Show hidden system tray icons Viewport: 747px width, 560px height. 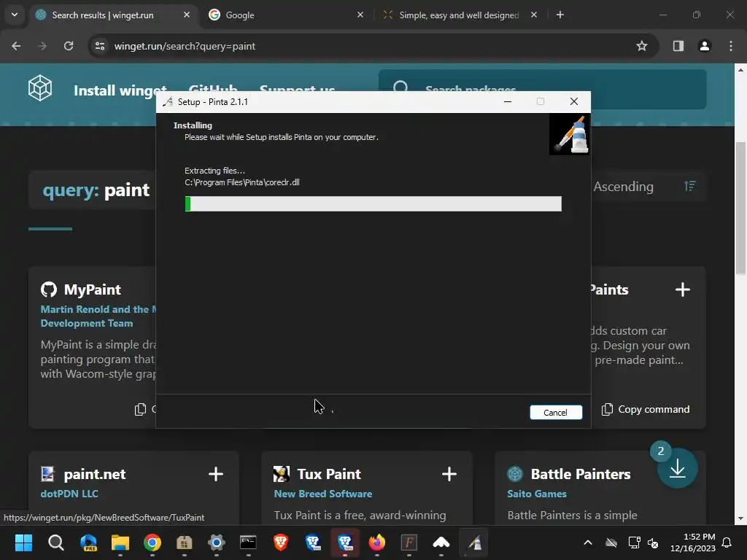588,542
